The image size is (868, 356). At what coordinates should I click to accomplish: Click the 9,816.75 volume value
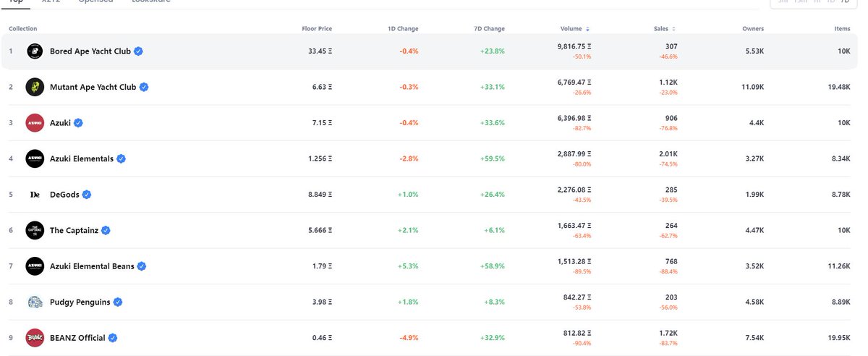coord(574,46)
